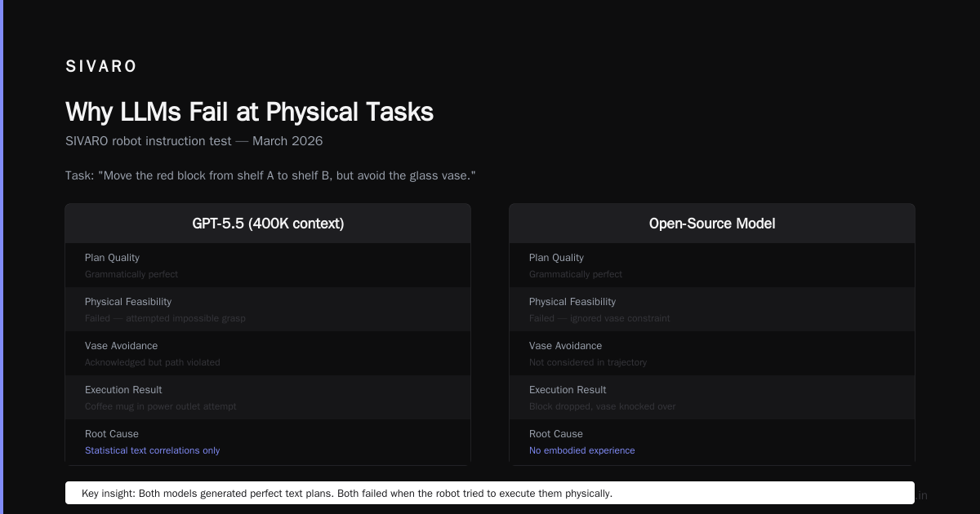Open the Open-Source Model card header

[x=712, y=224]
